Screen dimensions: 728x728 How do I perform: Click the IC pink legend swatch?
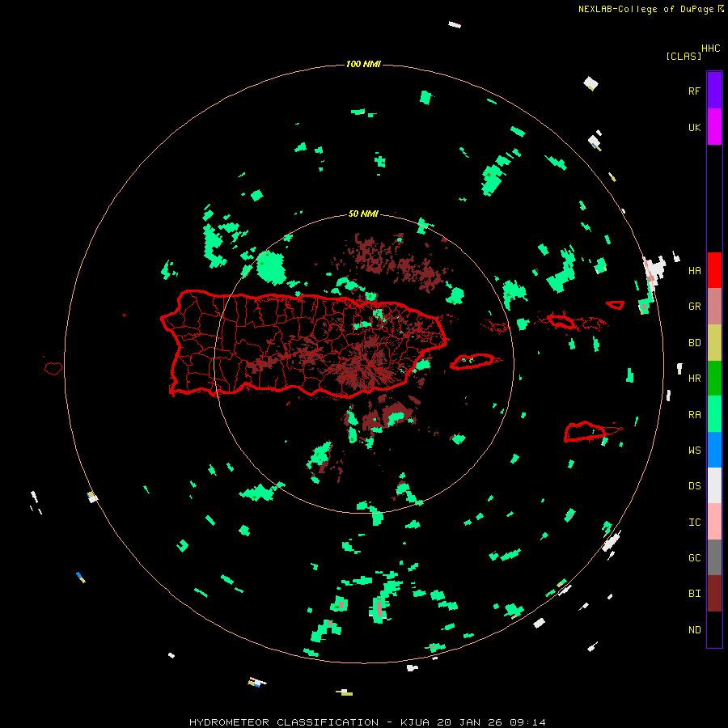coord(714,522)
